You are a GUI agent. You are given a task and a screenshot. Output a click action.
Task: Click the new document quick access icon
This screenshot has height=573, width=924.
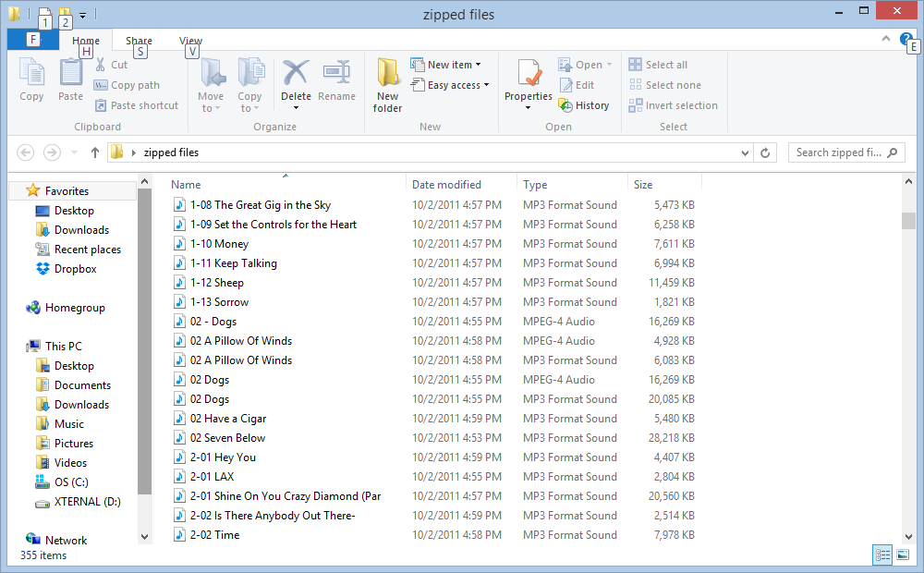pyautogui.click(x=44, y=14)
